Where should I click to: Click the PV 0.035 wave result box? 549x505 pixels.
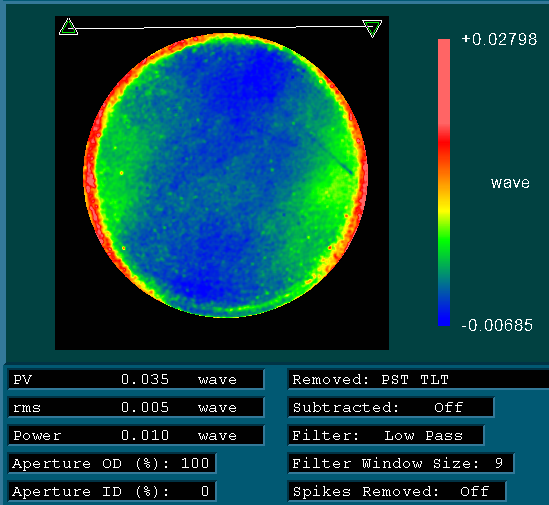click(x=136, y=379)
